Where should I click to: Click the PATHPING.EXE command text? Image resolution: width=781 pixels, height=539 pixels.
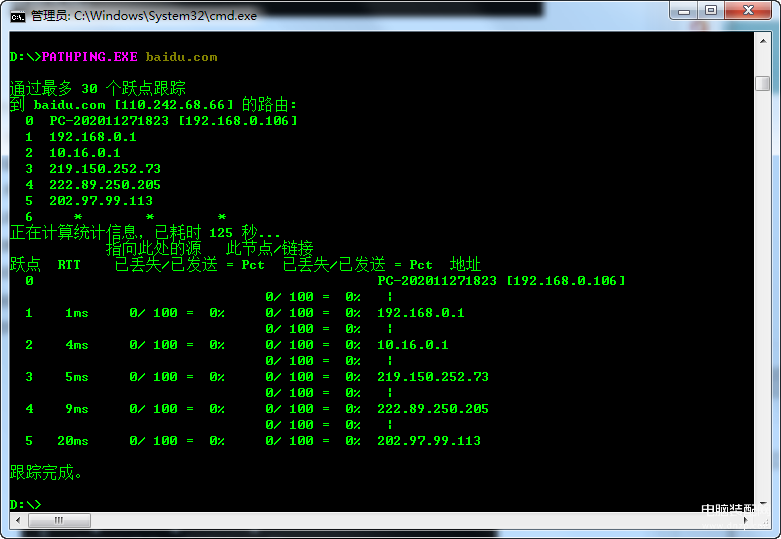point(89,57)
